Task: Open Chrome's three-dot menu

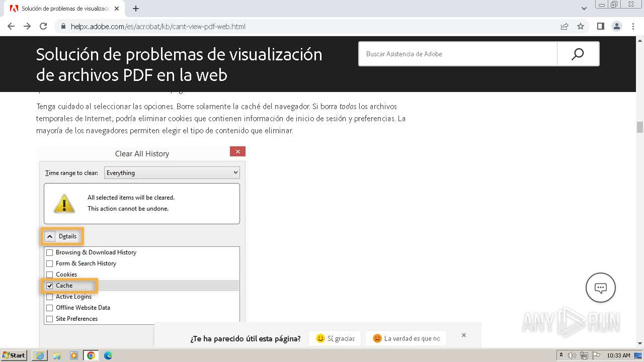Action: (x=633, y=26)
